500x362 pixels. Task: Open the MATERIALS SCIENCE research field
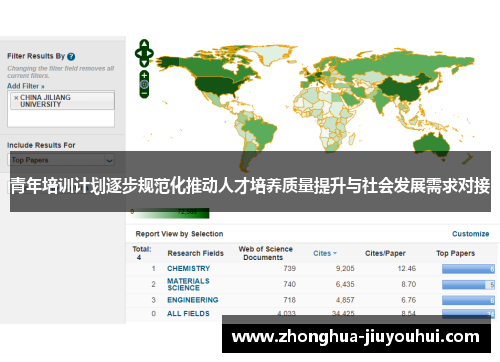point(188,284)
